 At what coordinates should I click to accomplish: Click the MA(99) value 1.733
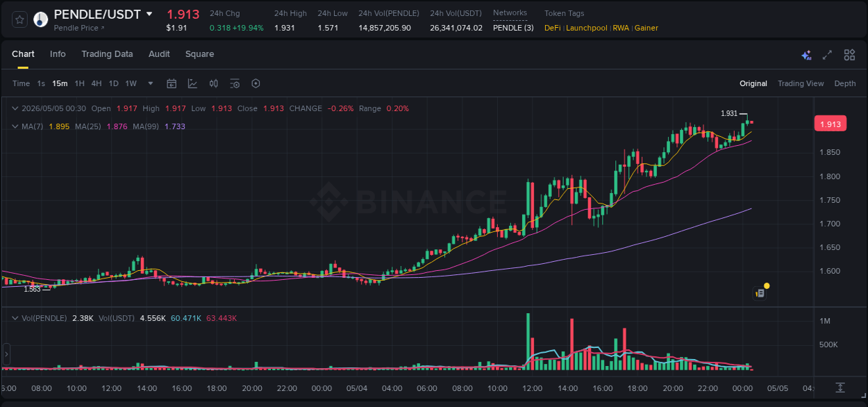coord(175,126)
